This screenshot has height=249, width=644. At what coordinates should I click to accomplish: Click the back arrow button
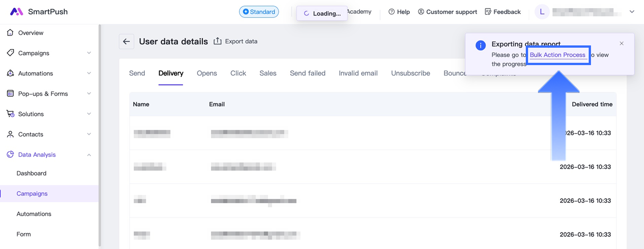(x=127, y=42)
